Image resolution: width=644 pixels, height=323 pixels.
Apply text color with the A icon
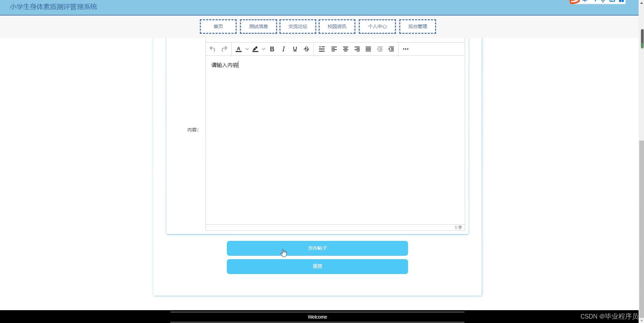tap(239, 49)
